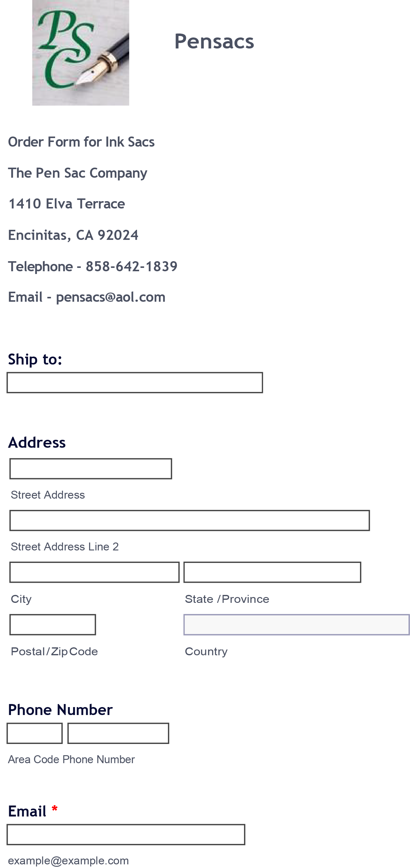The image size is (410, 868).
Task: Focus the State / Province input
Action: click(x=272, y=572)
